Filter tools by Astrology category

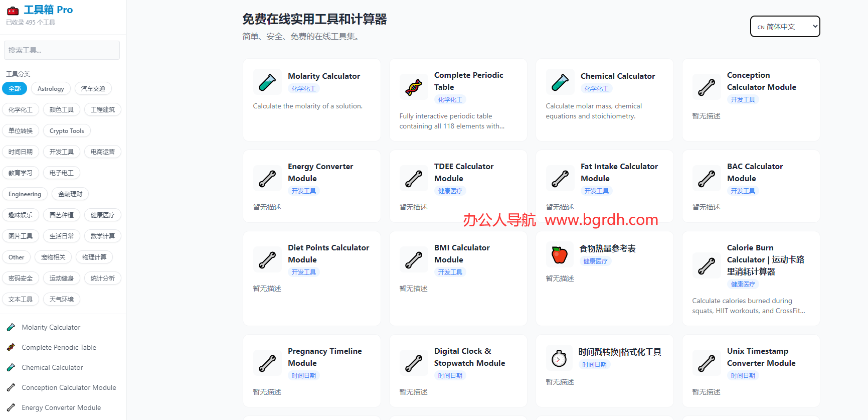click(x=51, y=89)
